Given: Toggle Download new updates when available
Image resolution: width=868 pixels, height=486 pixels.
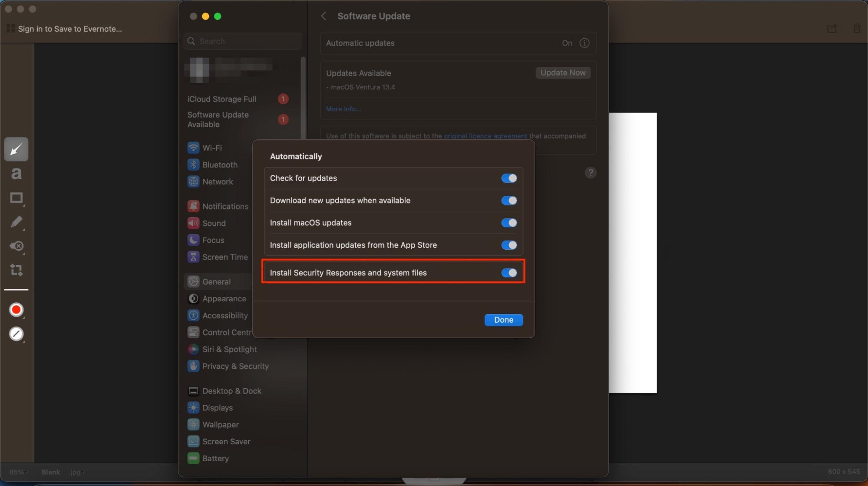Looking at the screenshot, I should (x=509, y=201).
